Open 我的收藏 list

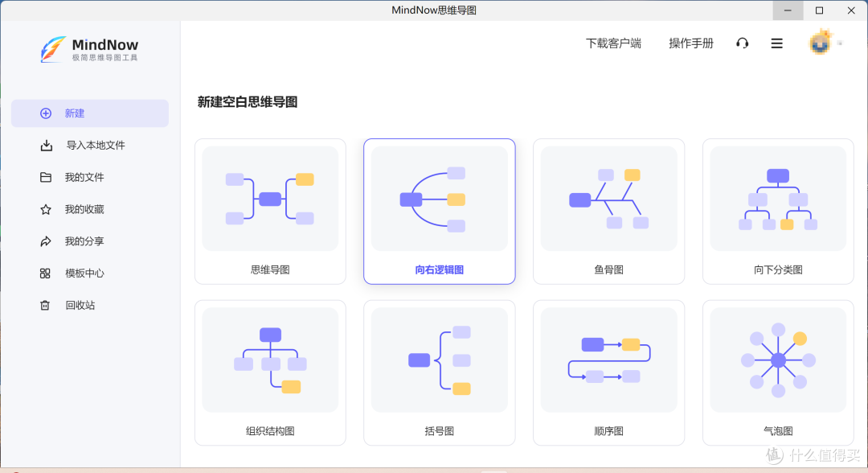click(84, 209)
